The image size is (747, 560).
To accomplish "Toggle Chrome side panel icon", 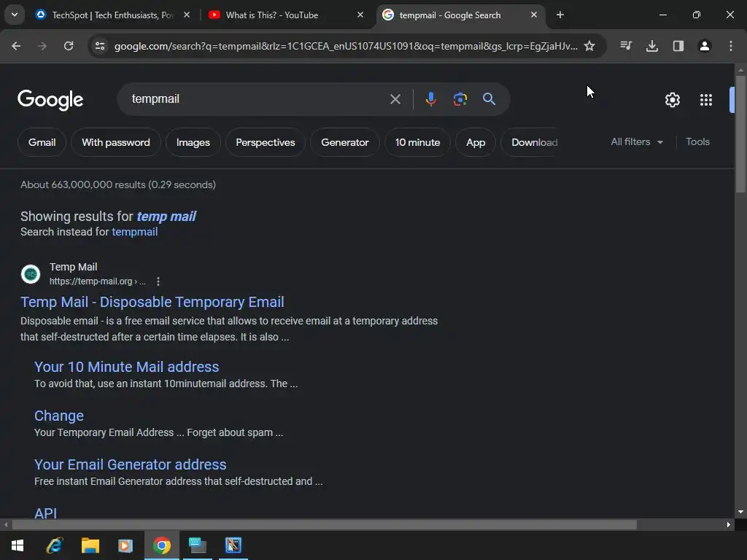I will [x=678, y=46].
